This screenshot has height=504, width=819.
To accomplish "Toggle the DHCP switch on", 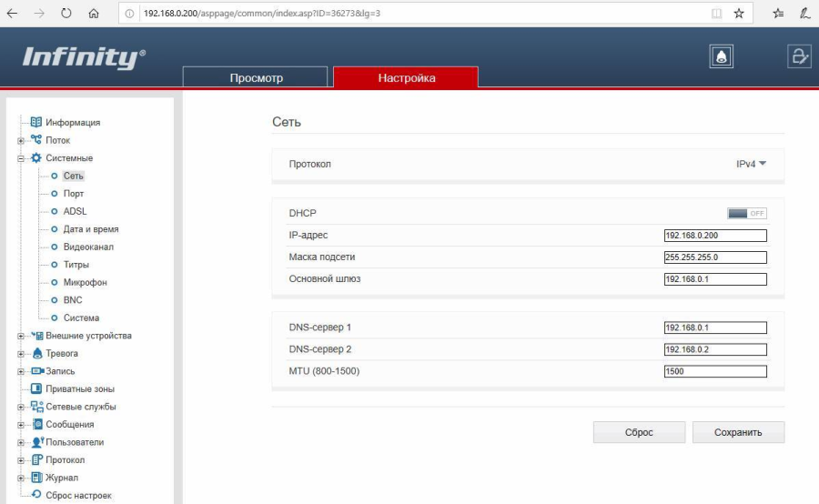I will pos(747,213).
